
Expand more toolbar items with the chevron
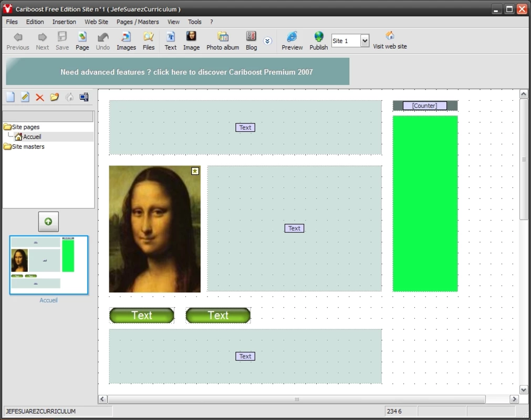click(x=267, y=41)
